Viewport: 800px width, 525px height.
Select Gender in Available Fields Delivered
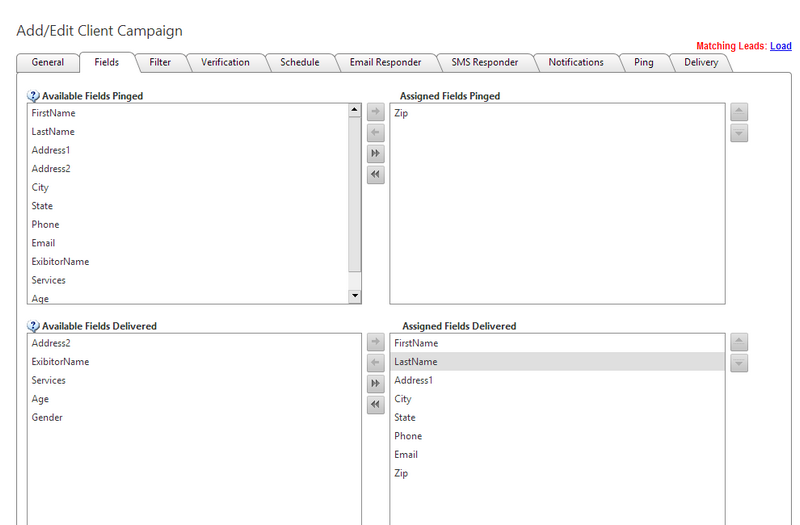click(47, 418)
